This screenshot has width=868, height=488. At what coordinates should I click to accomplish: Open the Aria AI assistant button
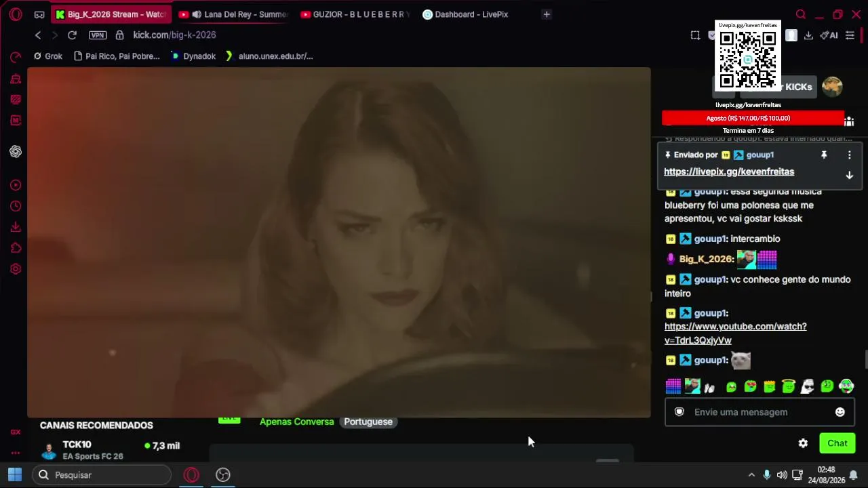(829, 35)
